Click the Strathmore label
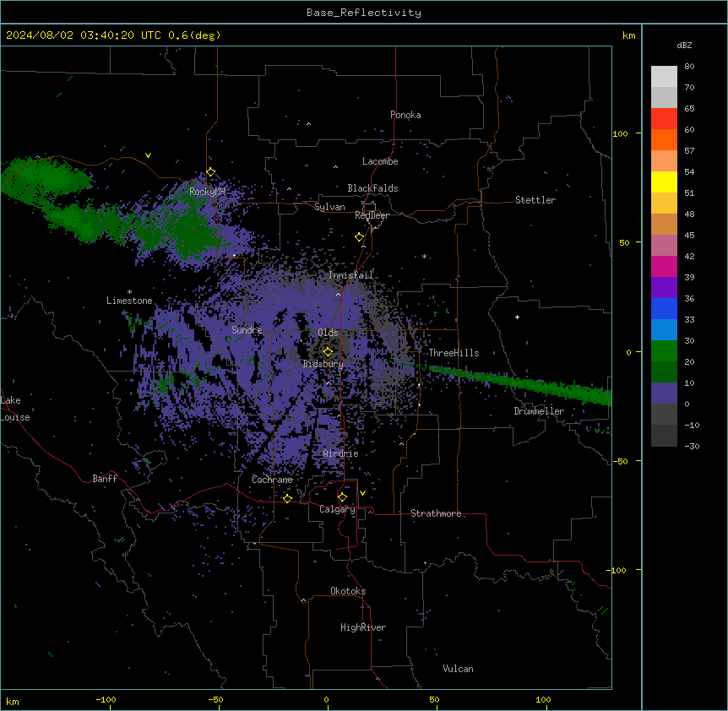Viewport: 728px width, 711px height. pos(436,513)
